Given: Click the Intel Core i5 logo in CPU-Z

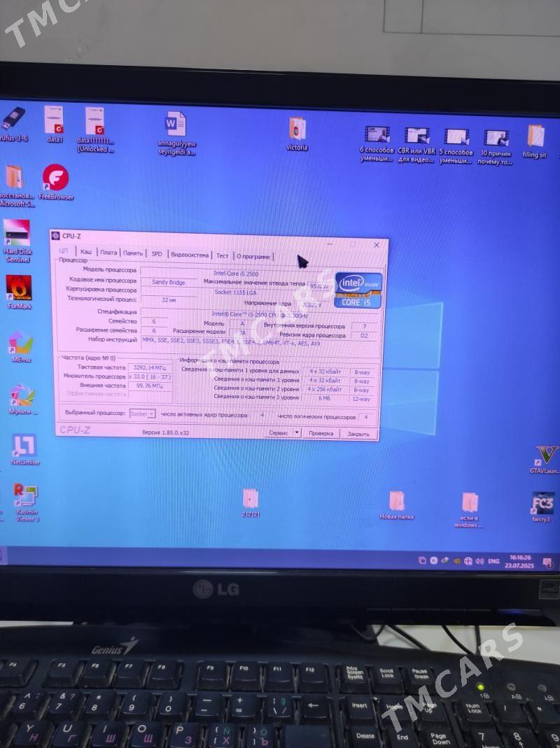Looking at the screenshot, I should [x=358, y=290].
